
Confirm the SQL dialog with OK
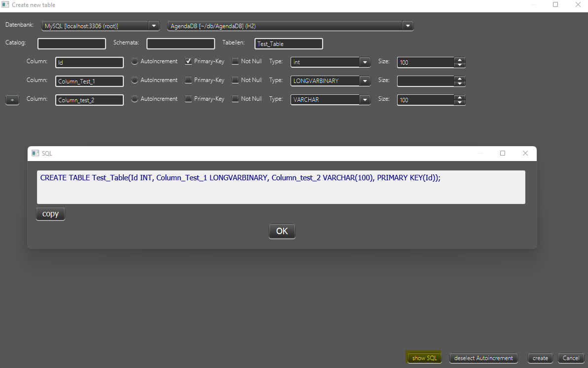[x=282, y=231]
